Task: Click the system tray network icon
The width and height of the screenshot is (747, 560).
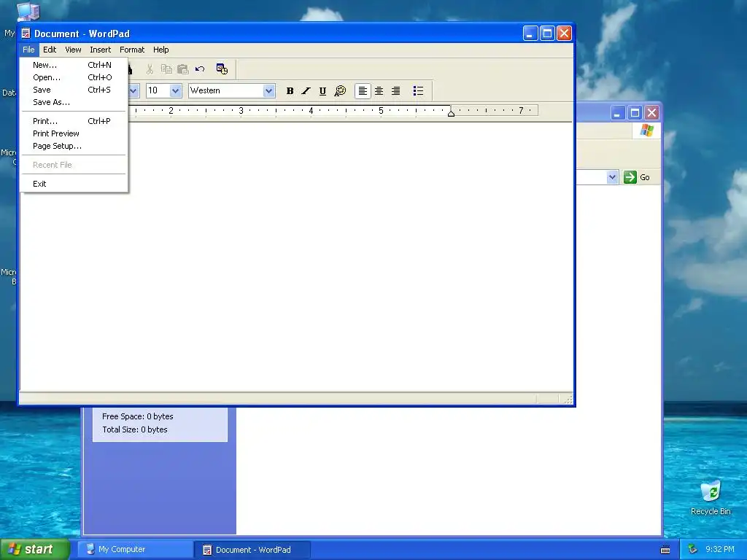Action: pyautogui.click(x=693, y=550)
